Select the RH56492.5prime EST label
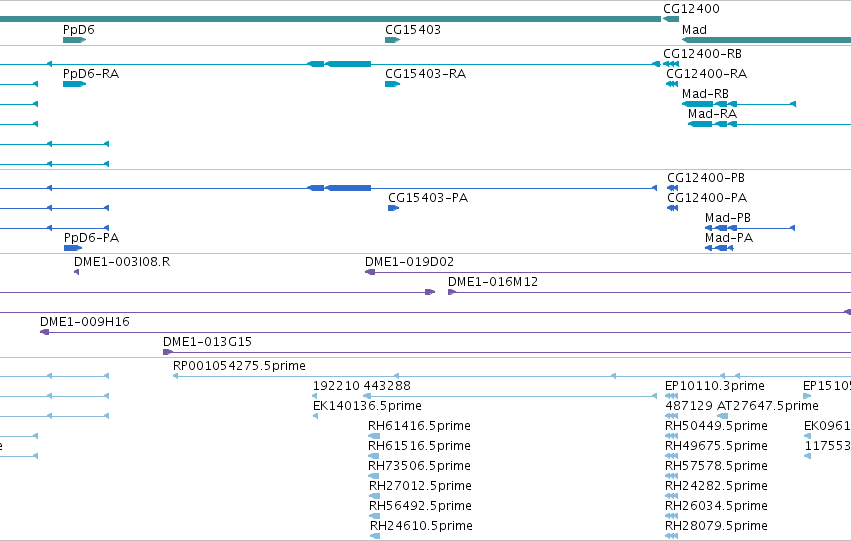Image resolution: width=851 pixels, height=541 pixels. tap(420, 507)
